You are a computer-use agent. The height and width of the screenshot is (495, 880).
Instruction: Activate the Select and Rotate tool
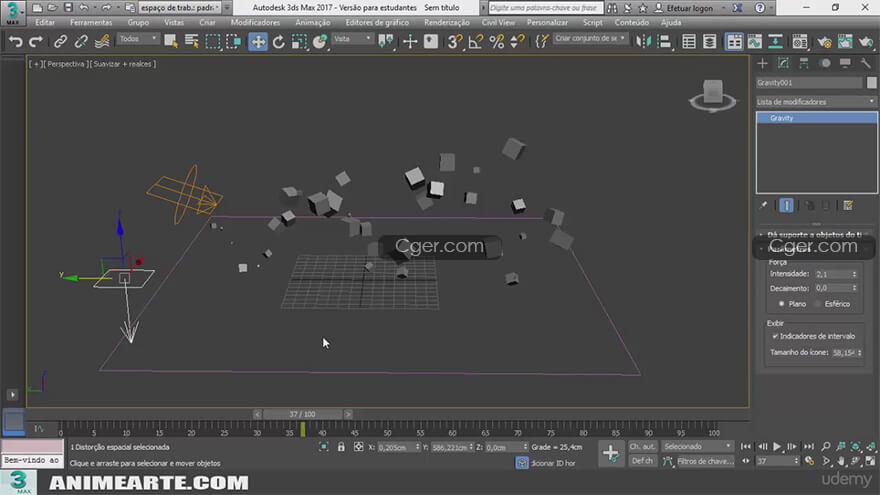click(278, 42)
